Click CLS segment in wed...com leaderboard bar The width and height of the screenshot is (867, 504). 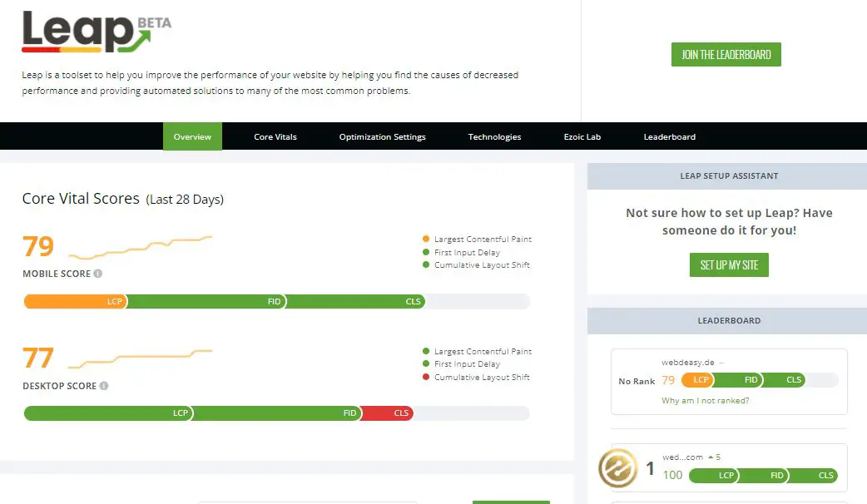point(814,475)
